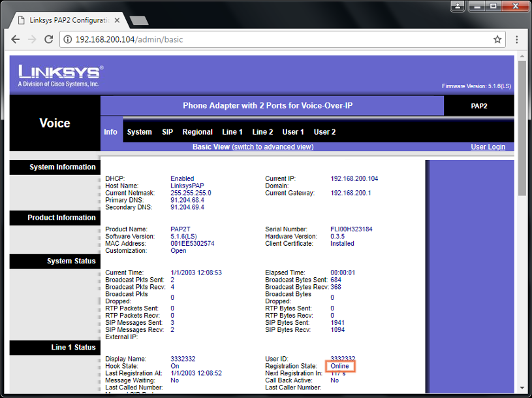Viewport: 532px width, 398px height.
Task: Select the Current Gateway 192.168.200.1 value
Action: point(351,193)
